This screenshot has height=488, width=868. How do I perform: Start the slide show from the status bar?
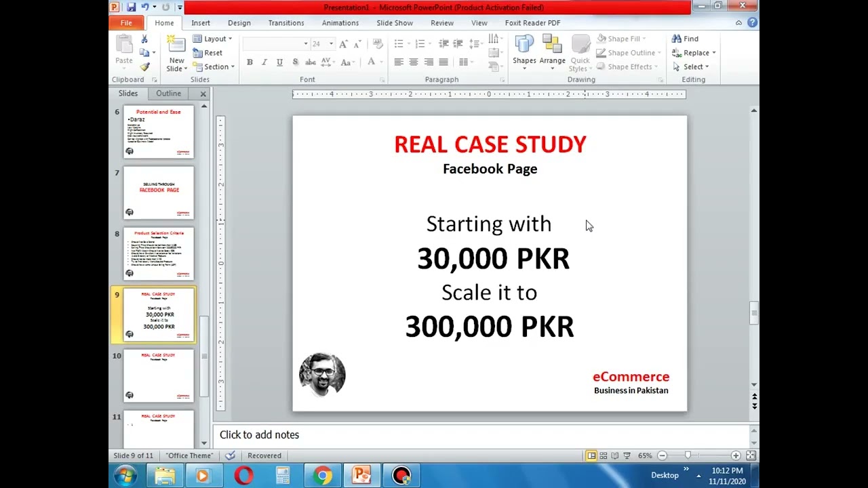click(x=627, y=455)
